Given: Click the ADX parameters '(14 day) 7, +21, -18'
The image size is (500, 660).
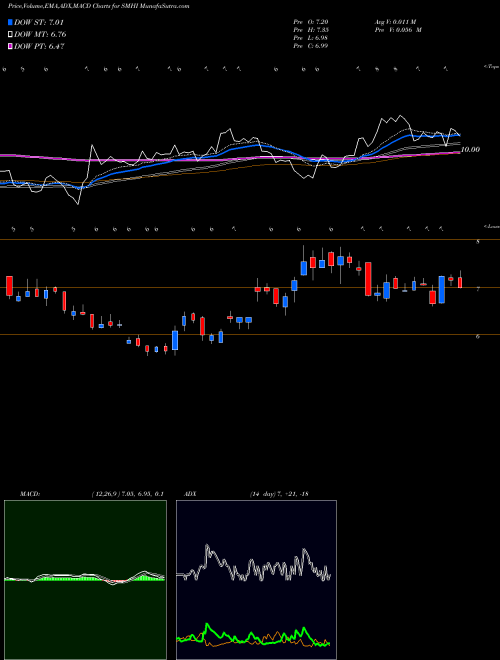Looking at the screenshot, I should [x=279, y=494].
